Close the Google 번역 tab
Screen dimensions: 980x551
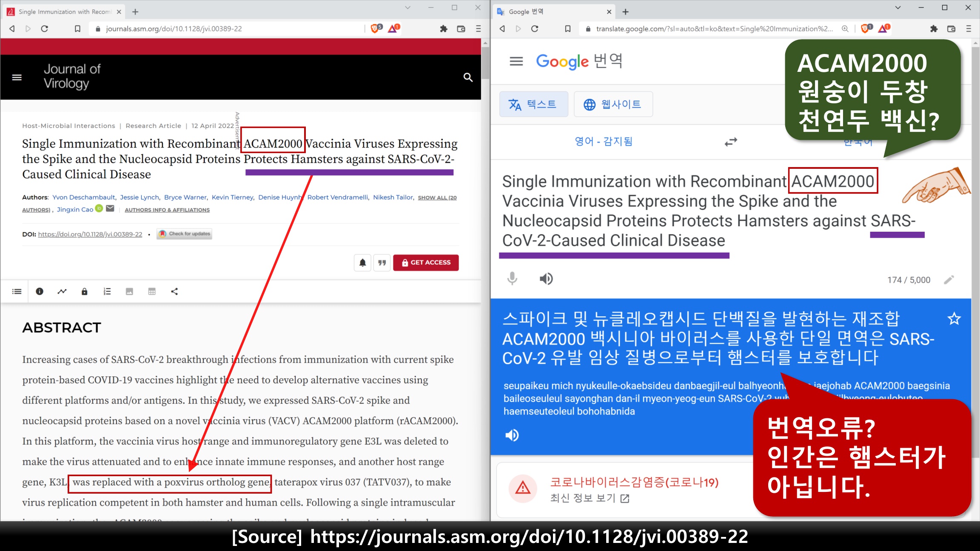click(x=609, y=12)
